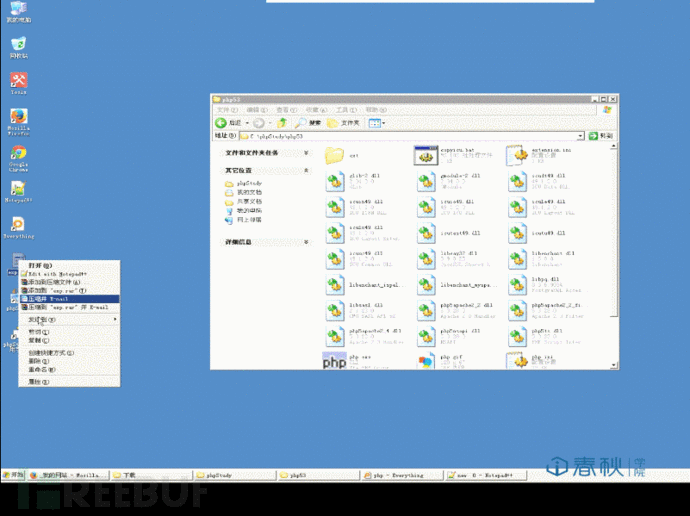The height and width of the screenshot is (516, 690).
Task: Choose Edit with Notepad++ in context menu
Action: [x=69, y=274]
